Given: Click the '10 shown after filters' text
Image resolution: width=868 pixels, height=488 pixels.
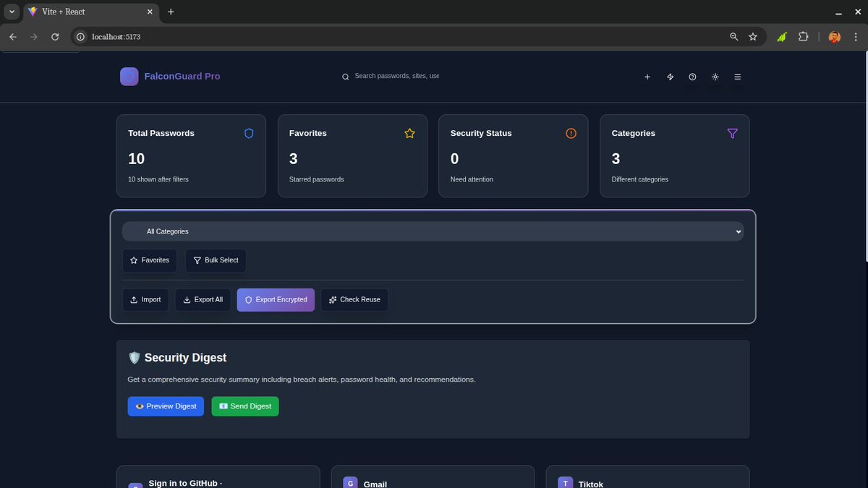Looking at the screenshot, I should coord(158,179).
